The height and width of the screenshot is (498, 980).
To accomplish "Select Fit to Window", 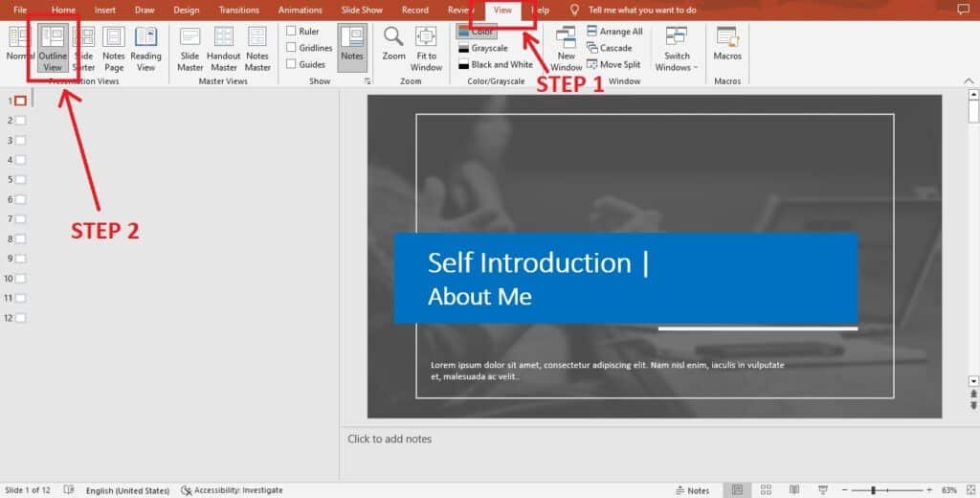I will click(x=426, y=50).
